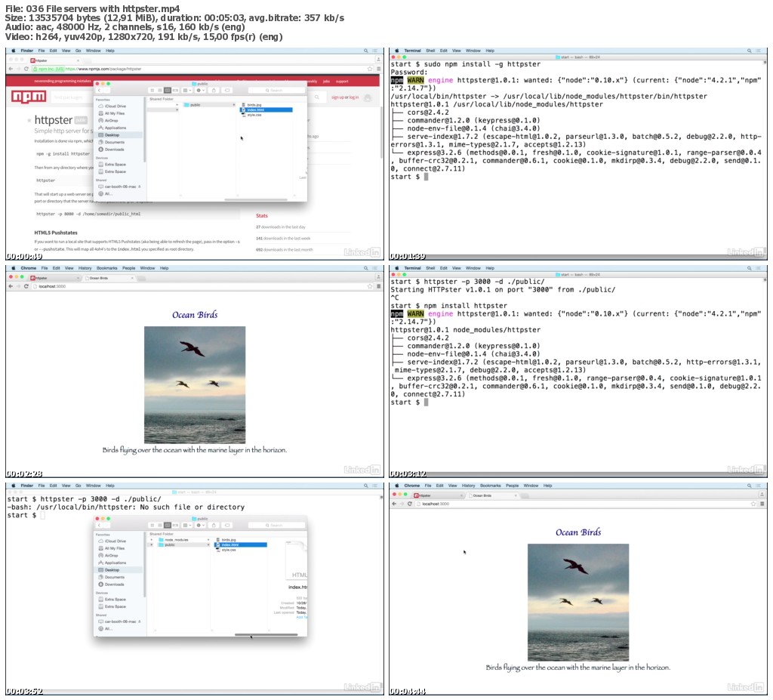Click bookmark star in 00:00:49 frame address bar
Image resolution: width=773 pixels, height=700 pixels.
click(x=370, y=69)
